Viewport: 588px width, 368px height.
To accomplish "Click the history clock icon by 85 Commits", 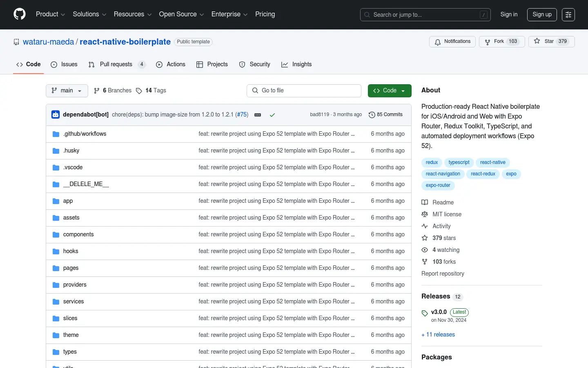I will coord(372,115).
